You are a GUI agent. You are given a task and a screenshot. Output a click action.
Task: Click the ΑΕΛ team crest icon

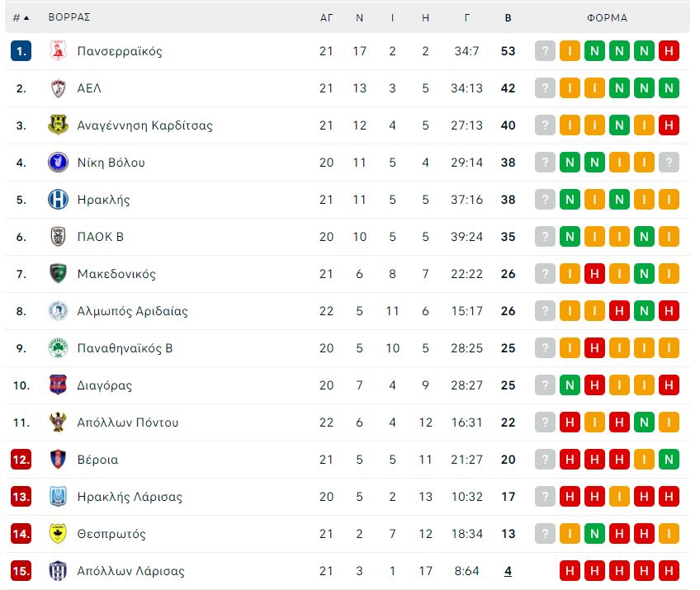click(x=58, y=88)
